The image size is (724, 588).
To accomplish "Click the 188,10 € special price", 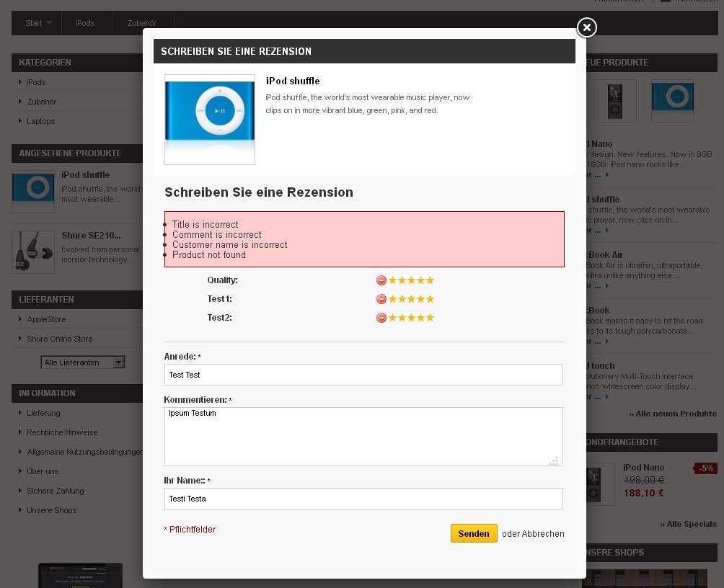I will 644,493.
